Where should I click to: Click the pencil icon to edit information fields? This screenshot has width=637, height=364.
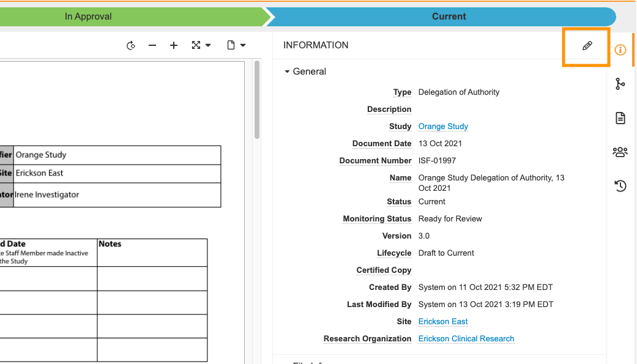click(x=587, y=46)
